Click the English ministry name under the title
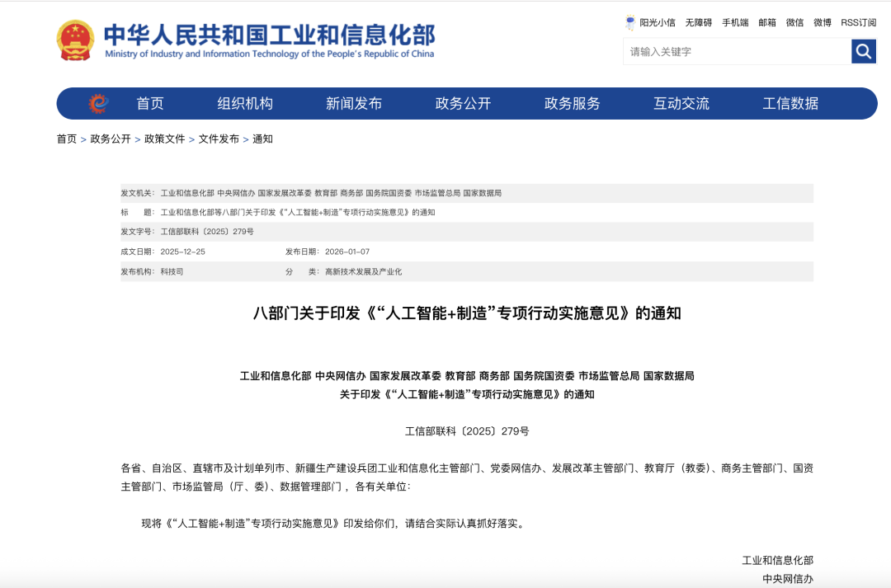891x588 pixels. coord(269,54)
